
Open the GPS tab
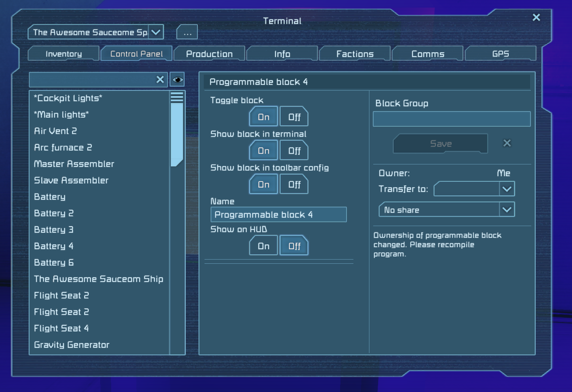coord(500,54)
